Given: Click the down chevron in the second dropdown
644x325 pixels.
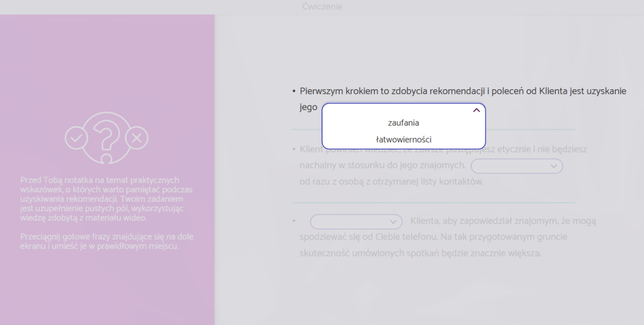Looking at the screenshot, I should pyautogui.click(x=554, y=166).
